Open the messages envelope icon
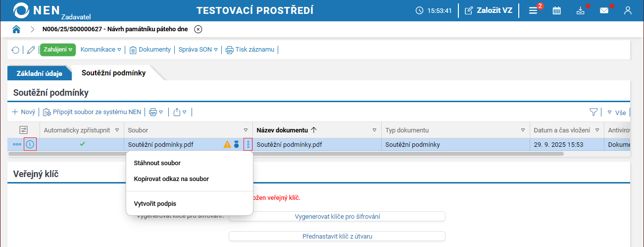The image size is (644, 247). pos(604,10)
